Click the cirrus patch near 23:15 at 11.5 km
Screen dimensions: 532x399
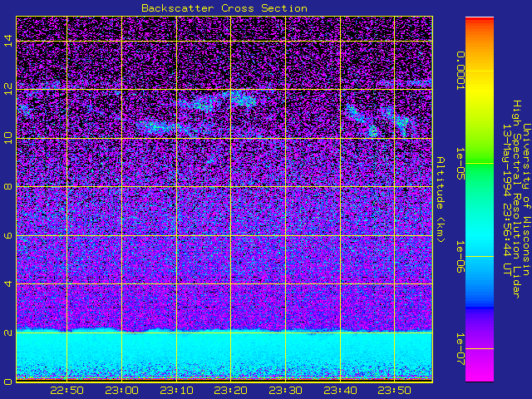pos(204,103)
